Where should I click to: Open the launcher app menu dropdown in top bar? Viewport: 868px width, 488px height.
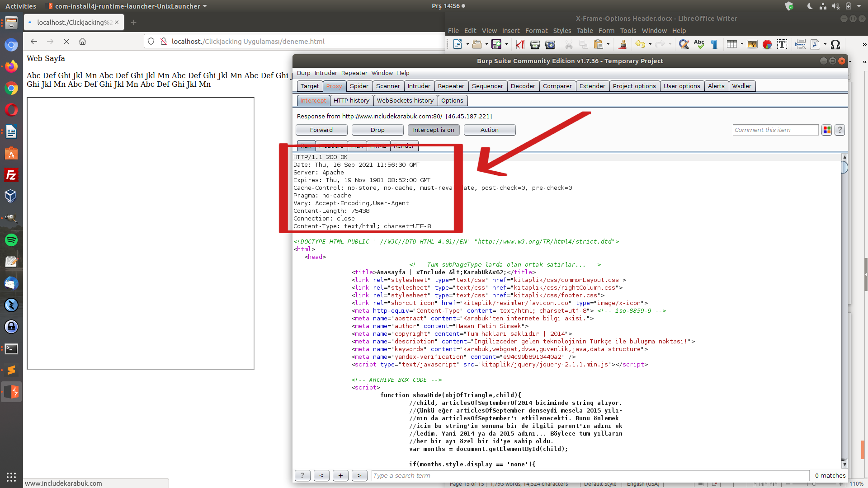127,6
